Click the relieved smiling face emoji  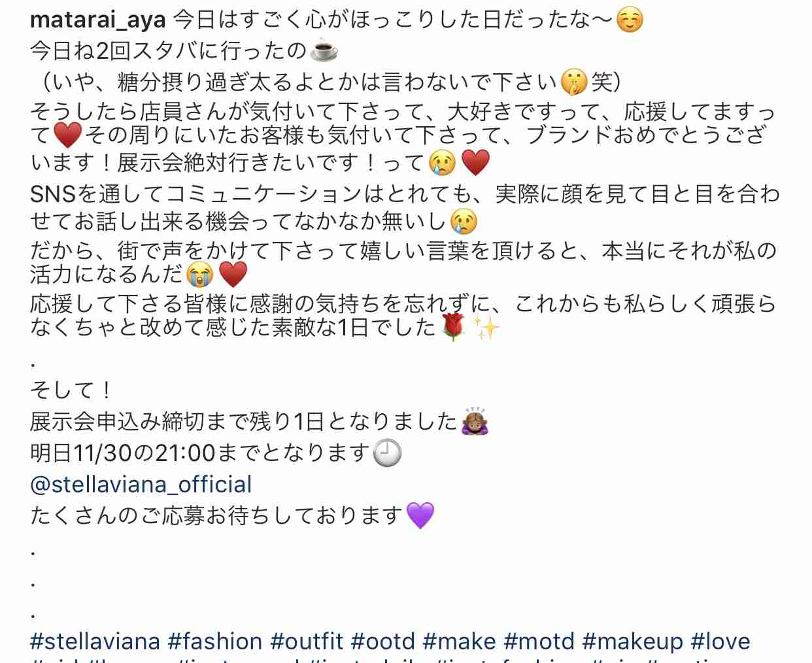tap(630, 20)
